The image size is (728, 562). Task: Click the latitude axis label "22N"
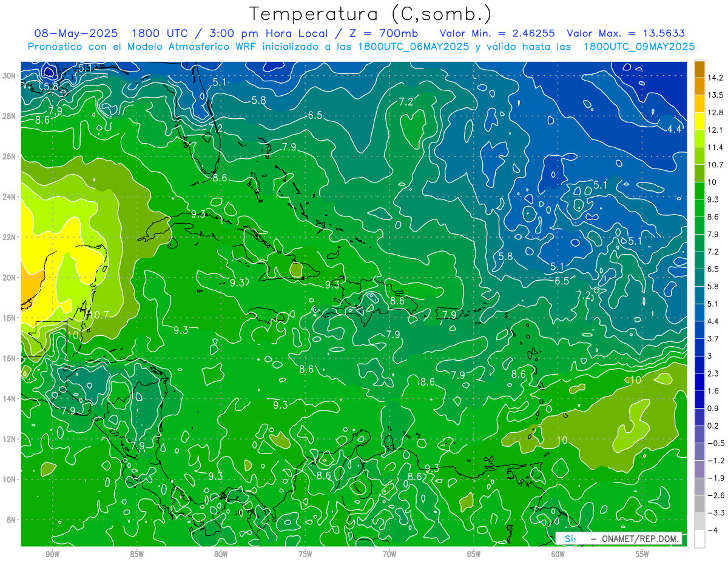pyautogui.click(x=10, y=237)
